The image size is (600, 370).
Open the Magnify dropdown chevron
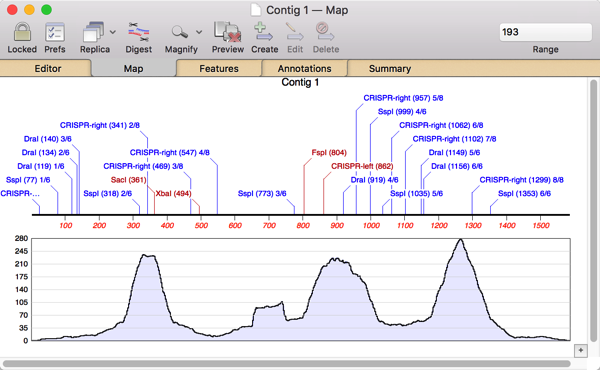tap(199, 32)
